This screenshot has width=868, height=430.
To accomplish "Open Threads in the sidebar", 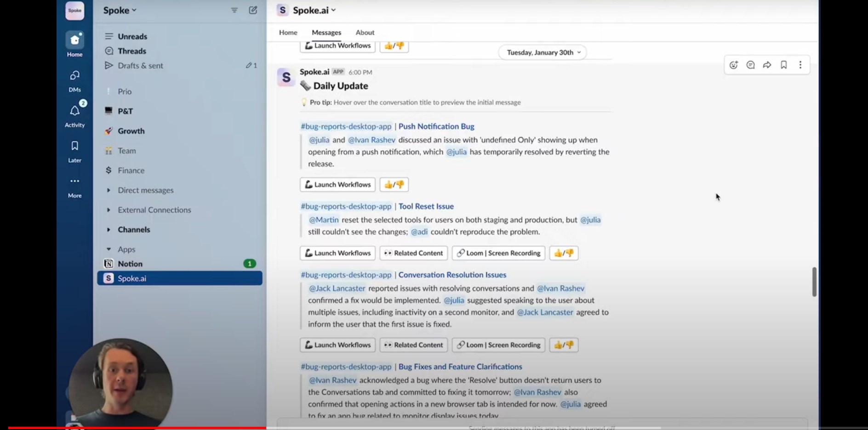I will point(132,51).
